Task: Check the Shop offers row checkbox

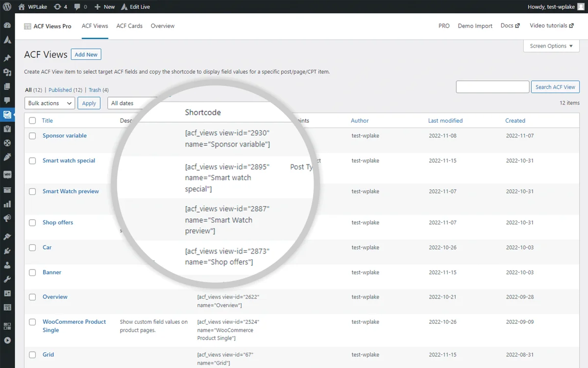Action: (x=32, y=223)
